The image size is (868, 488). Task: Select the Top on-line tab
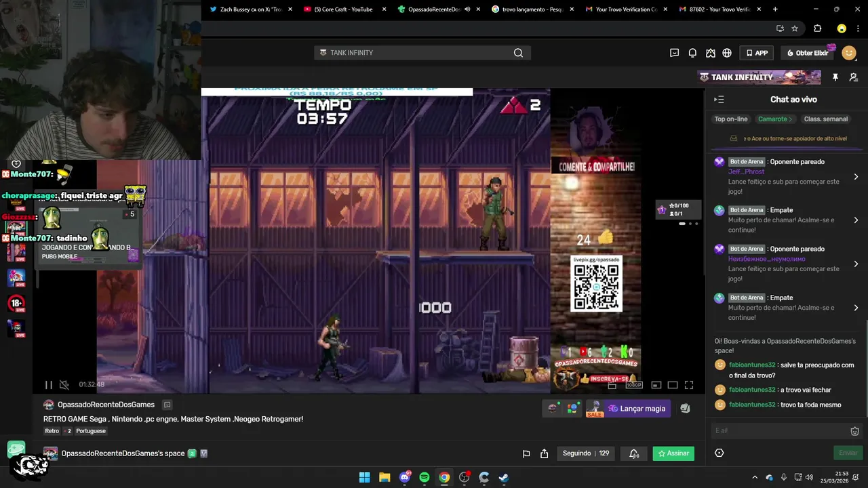731,119
